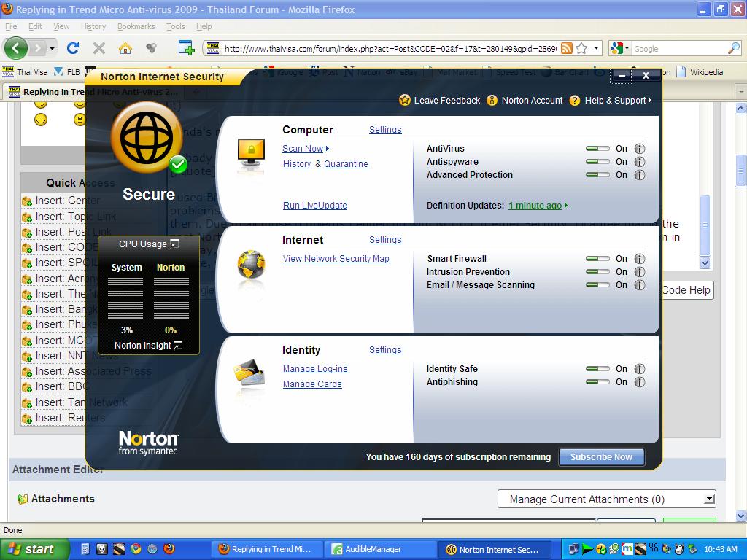Viewport: 747px width, 560px height.
Task: Click the Google search magnifier icon
Action: click(734, 48)
